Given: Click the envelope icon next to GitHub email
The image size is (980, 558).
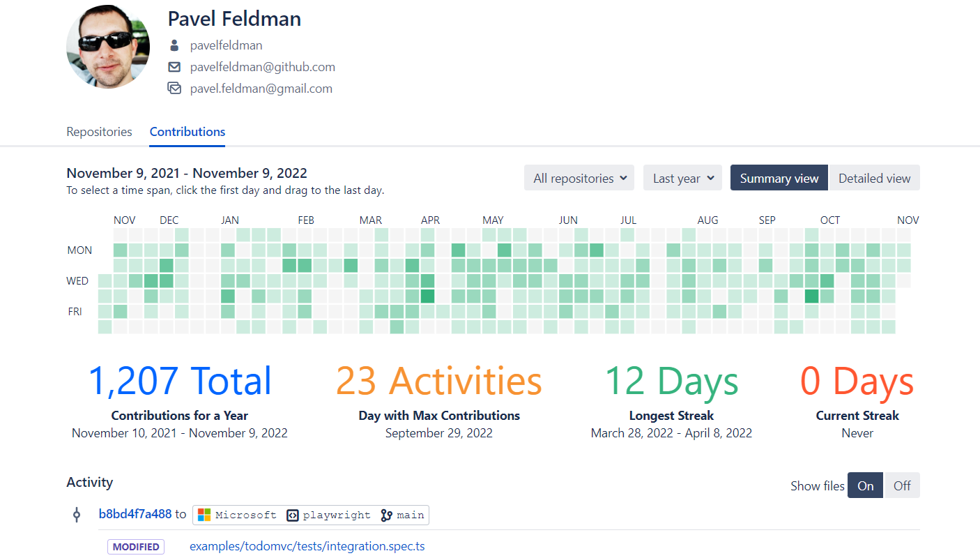Looking at the screenshot, I should (174, 68).
